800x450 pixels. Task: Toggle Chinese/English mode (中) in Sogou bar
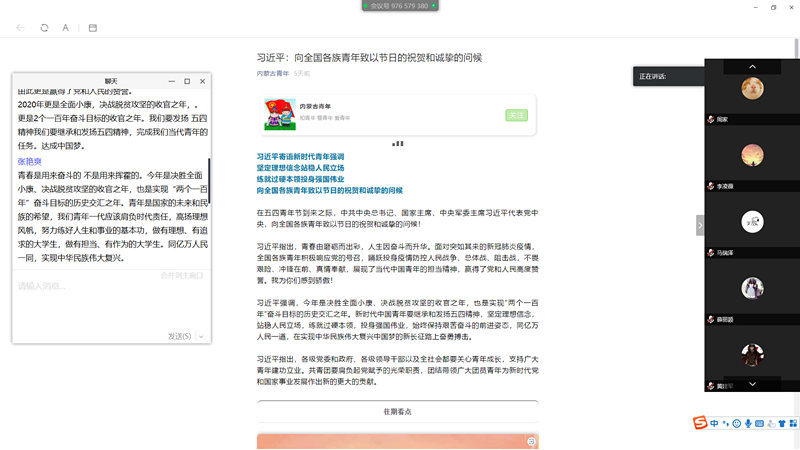(714, 423)
